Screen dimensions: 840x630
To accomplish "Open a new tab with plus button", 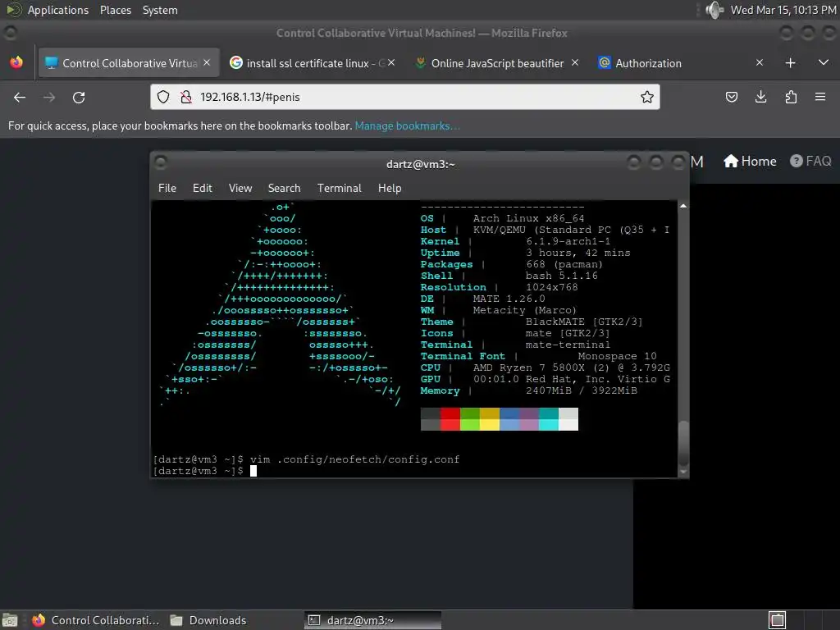I will click(790, 62).
